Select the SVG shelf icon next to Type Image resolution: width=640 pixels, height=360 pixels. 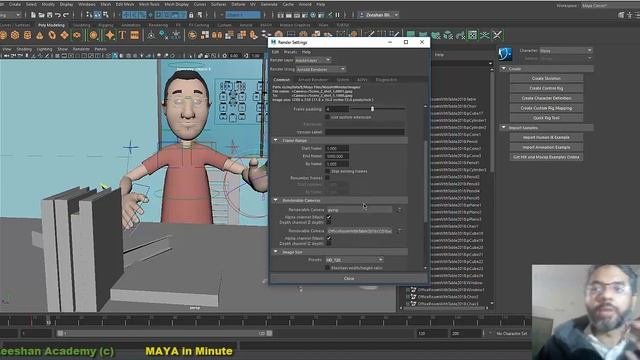tap(135, 36)
